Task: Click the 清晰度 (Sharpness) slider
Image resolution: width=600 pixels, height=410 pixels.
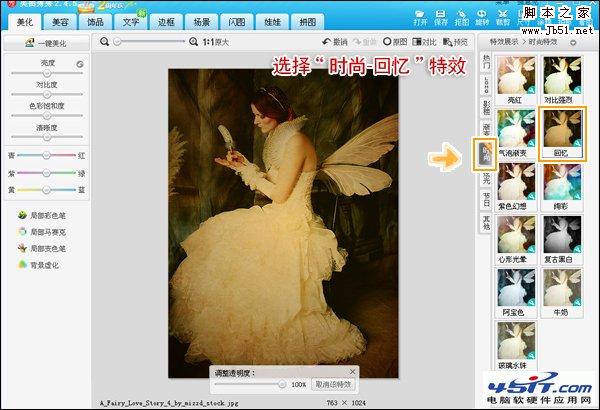Action: pos(47,137)
